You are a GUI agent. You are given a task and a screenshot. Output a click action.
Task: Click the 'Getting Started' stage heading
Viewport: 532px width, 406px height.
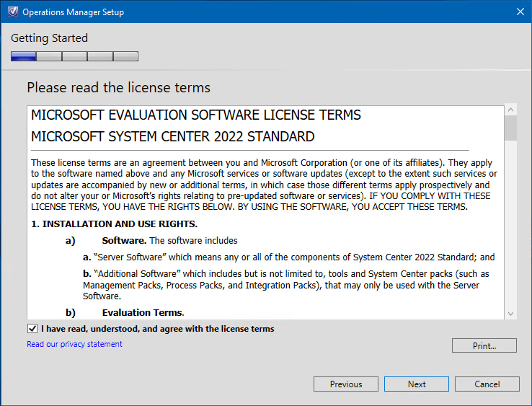point(49,38)
